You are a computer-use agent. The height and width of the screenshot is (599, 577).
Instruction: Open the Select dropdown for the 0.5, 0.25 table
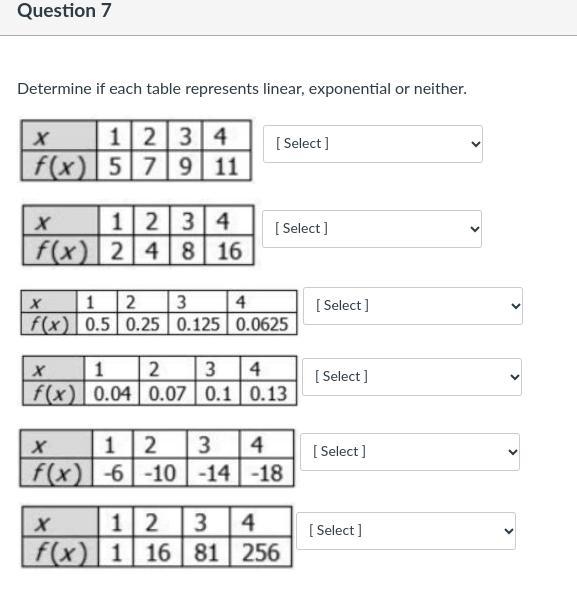[413, 306]
